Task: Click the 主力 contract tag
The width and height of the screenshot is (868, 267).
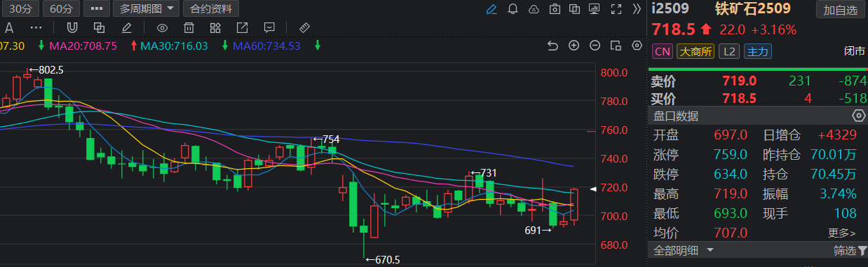Action: tap(757, 51)
